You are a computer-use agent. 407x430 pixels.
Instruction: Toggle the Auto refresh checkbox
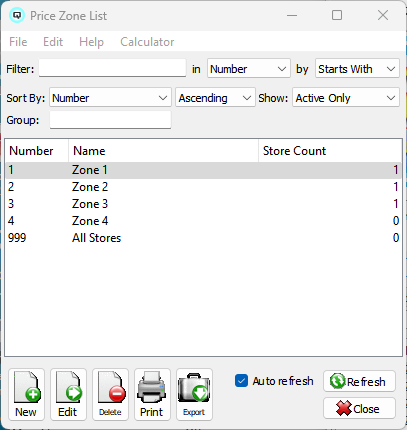coord(241,381)
